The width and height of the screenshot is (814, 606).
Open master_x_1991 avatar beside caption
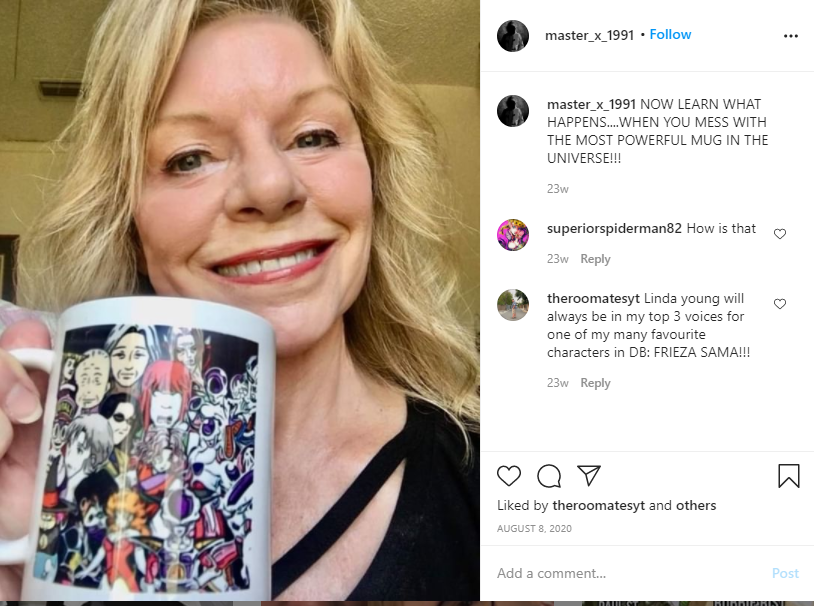pos(513,111)
